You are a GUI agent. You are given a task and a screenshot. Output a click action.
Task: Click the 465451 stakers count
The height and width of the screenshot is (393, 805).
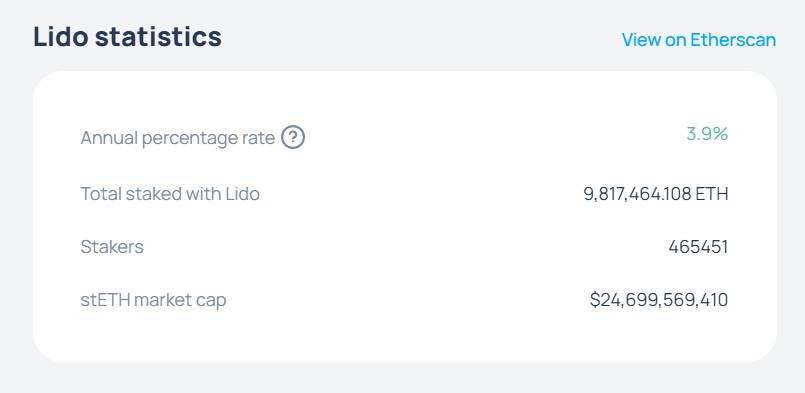pyautogui.click(x=698, y=247)
